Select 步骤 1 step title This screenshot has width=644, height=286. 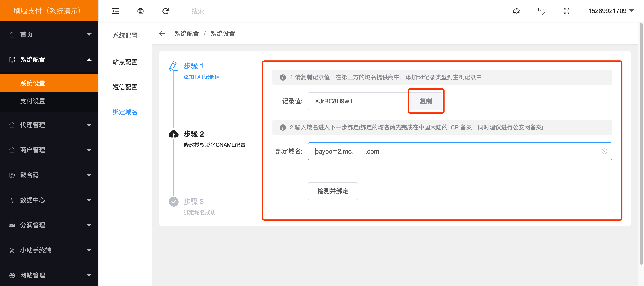(x=193, y=66)
